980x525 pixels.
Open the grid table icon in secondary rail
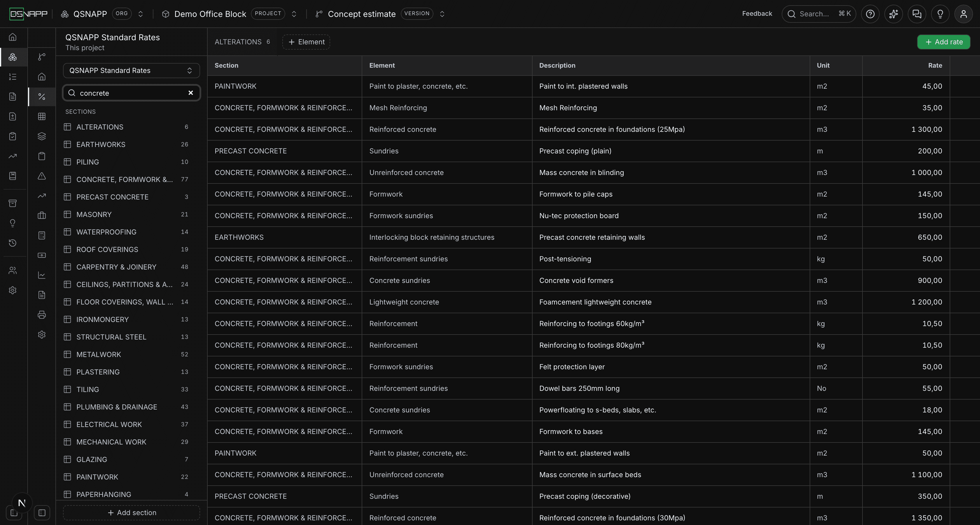click(42, 116)
